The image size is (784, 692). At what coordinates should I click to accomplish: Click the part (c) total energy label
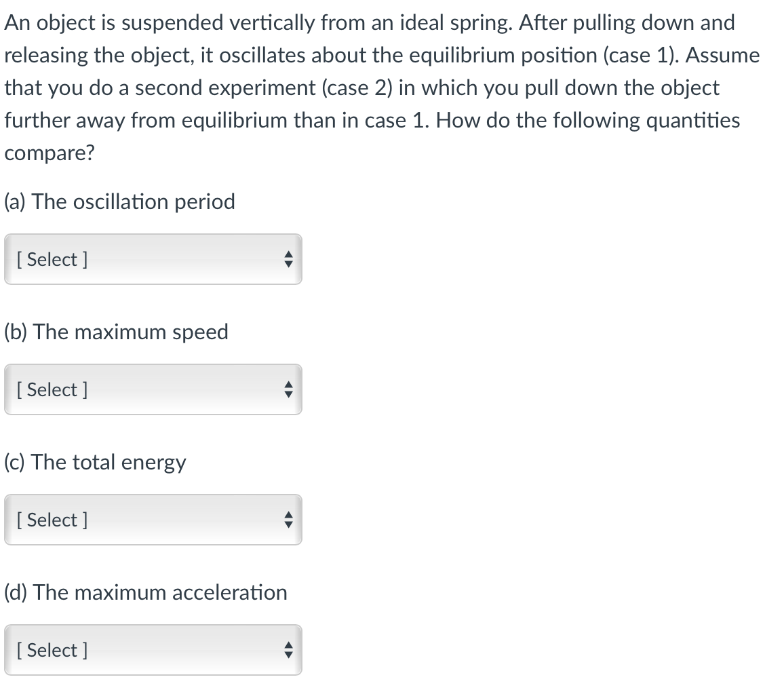(95, 462)
